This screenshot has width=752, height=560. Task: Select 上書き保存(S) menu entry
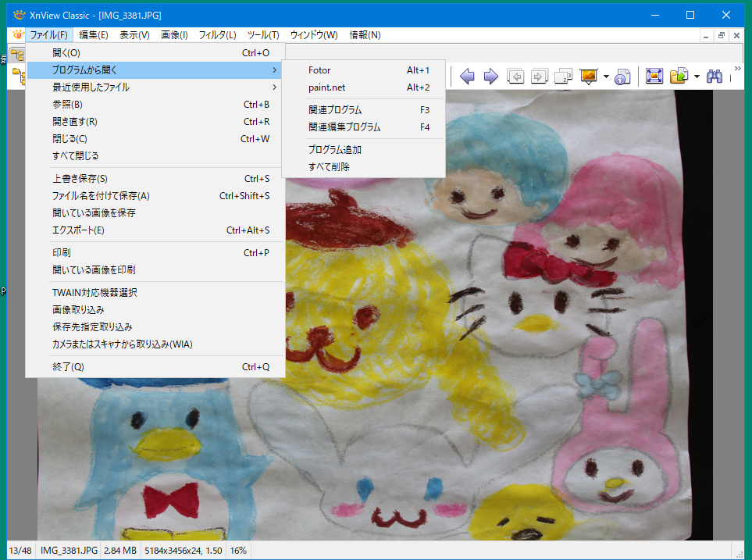pos(155,179)
